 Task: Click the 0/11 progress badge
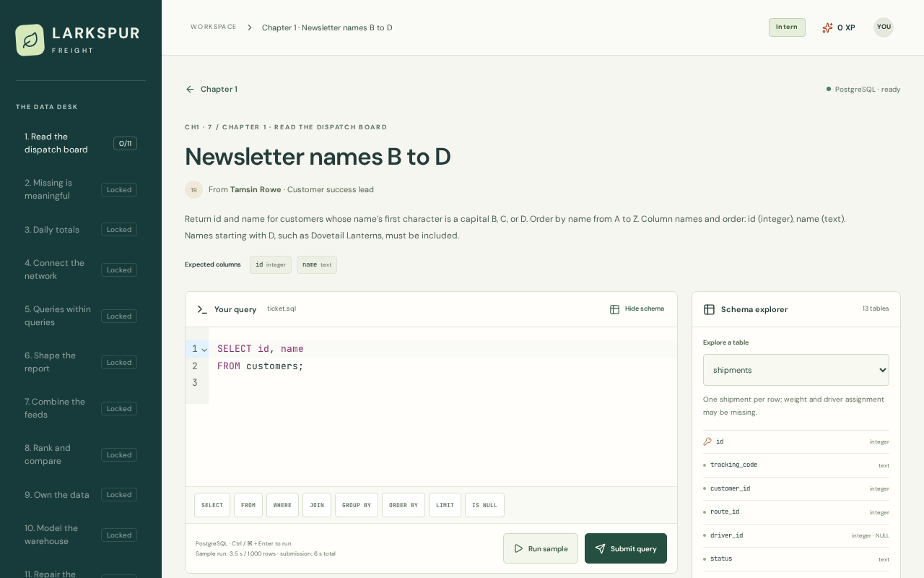click(125, 144)
